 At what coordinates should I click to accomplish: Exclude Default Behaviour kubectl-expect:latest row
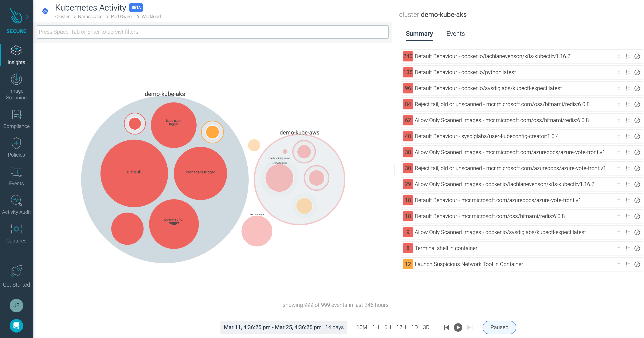click(x=637, y=88)
